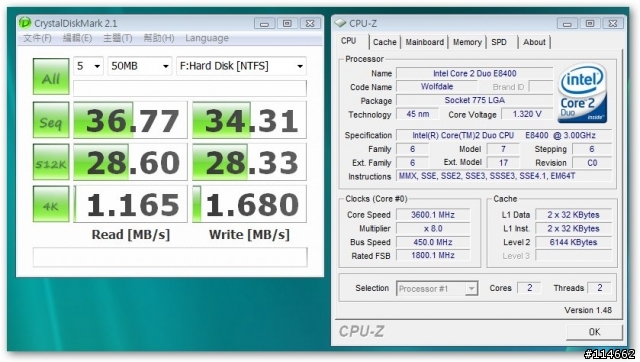The image size is (640, 362).
Task: Switch to the Cache tab
Action: point(384,42)
